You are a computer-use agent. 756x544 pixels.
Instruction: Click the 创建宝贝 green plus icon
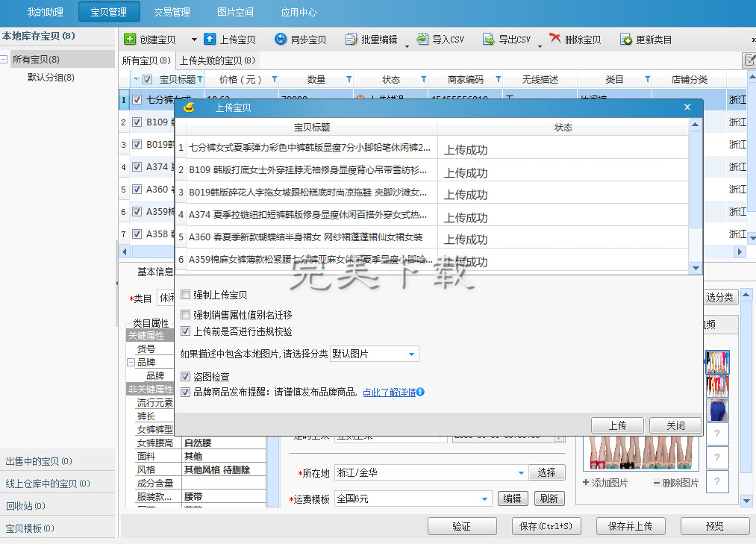(x=130, y=39)
